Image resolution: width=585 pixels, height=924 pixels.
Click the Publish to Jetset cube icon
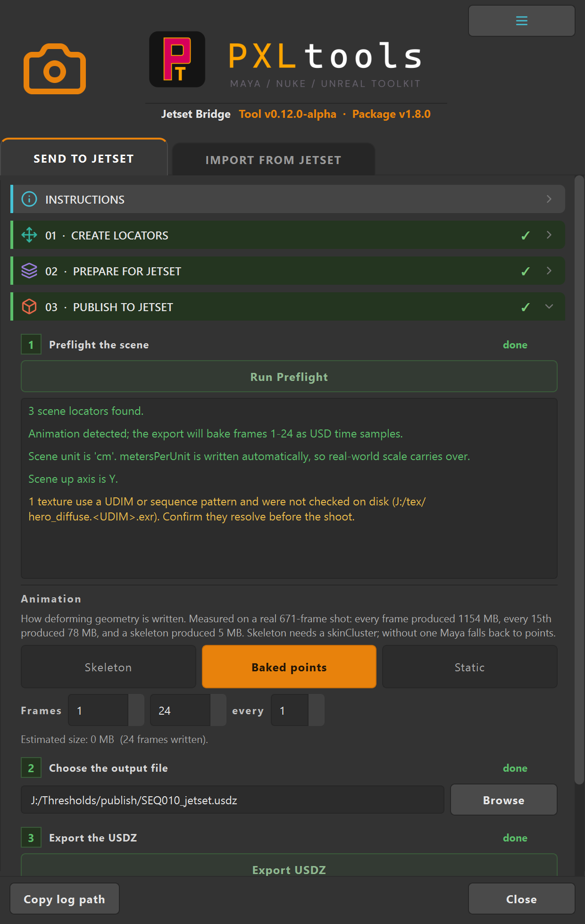(x=29, y=306)
